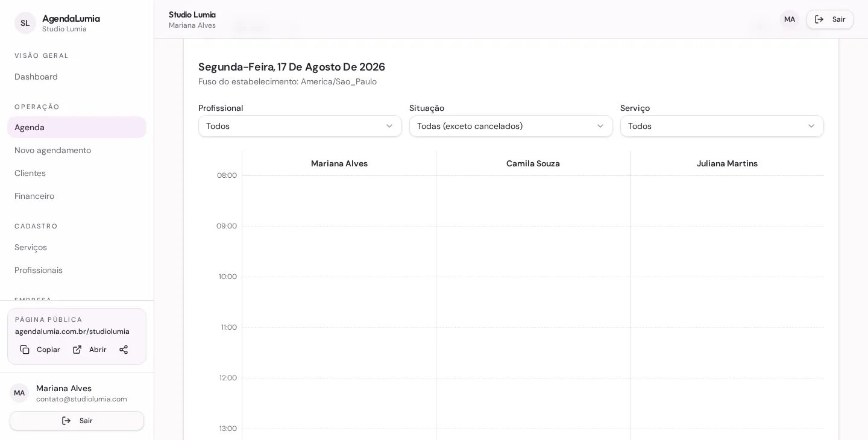
Task: Click the 10:00 time label
Action: click(228, 277)
